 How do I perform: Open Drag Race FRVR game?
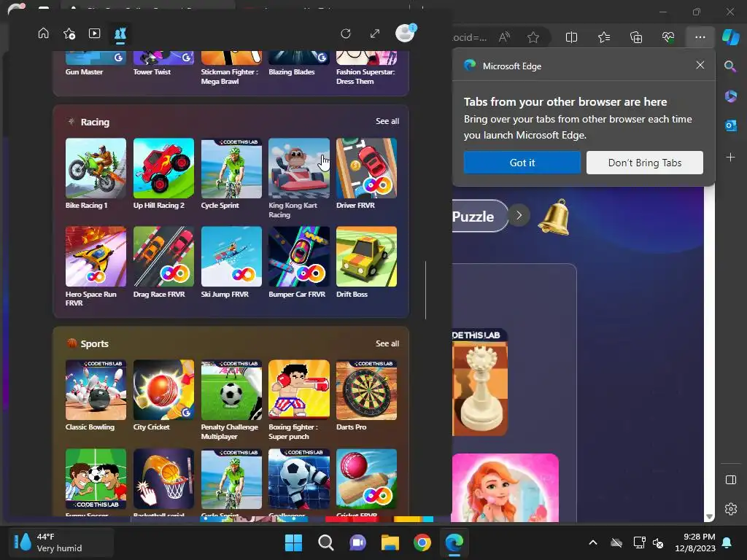[163, 257]
